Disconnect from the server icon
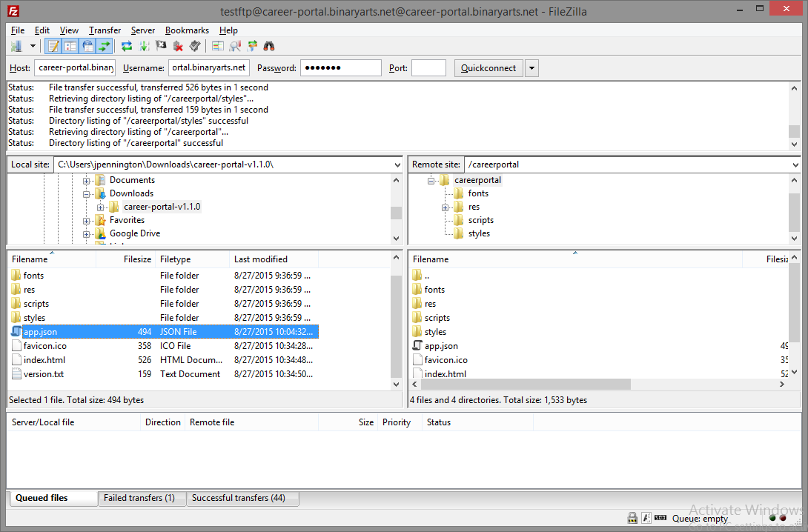 tap(179, 47)
